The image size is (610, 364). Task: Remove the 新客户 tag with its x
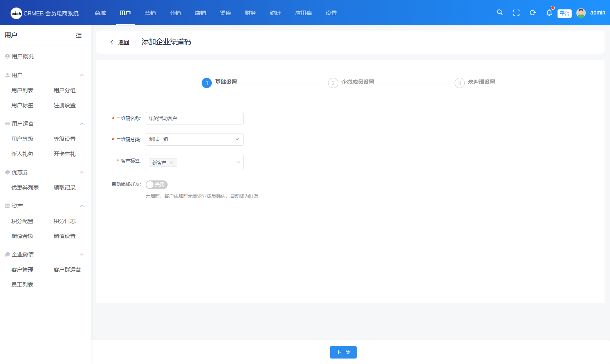[171, 162]
